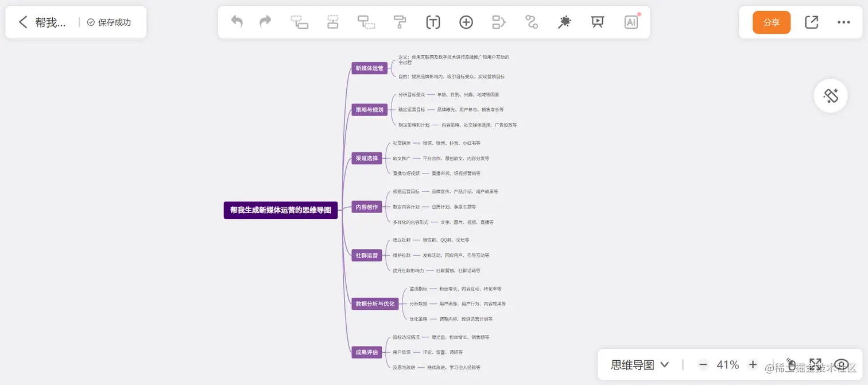868x385 pixels.
Task: Click the 反思与改进 subtopic
Action: (x=404, y=367)
